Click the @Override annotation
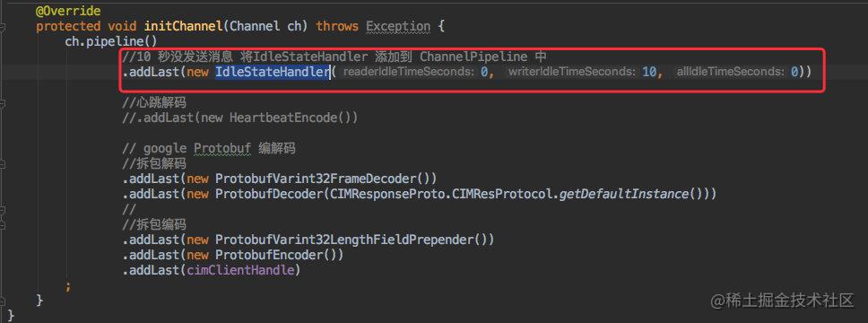 coord(69,11)
